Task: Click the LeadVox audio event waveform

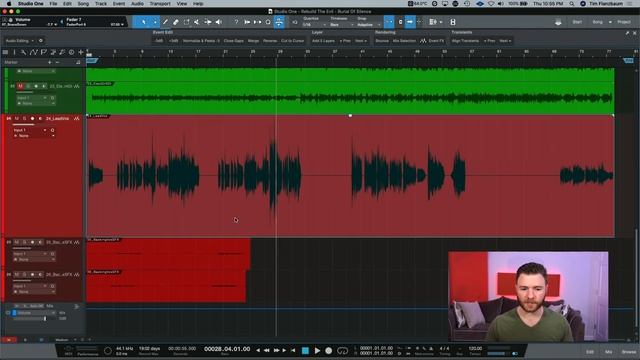Action: tap(350, 176)
